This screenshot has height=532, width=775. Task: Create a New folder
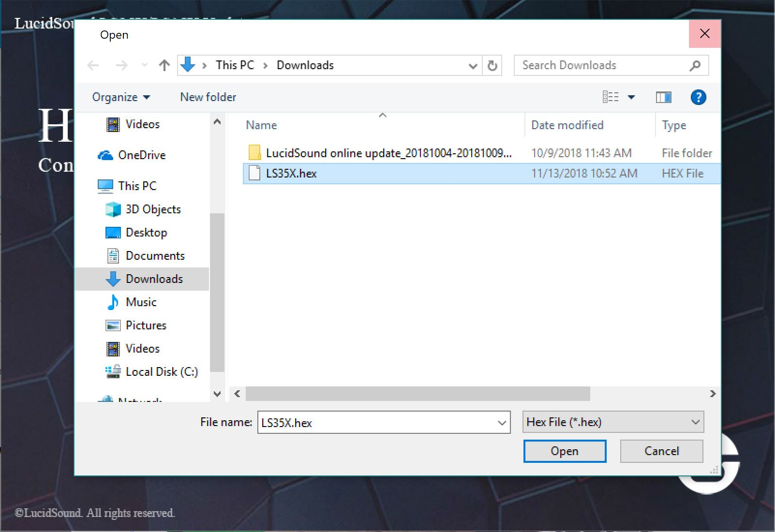pos(208,97)
